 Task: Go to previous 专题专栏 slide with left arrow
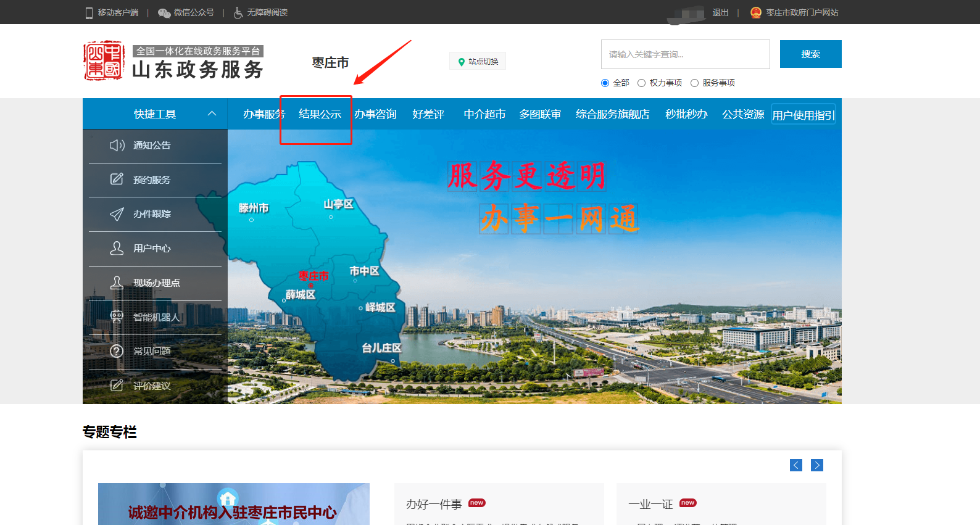[796, 465]
